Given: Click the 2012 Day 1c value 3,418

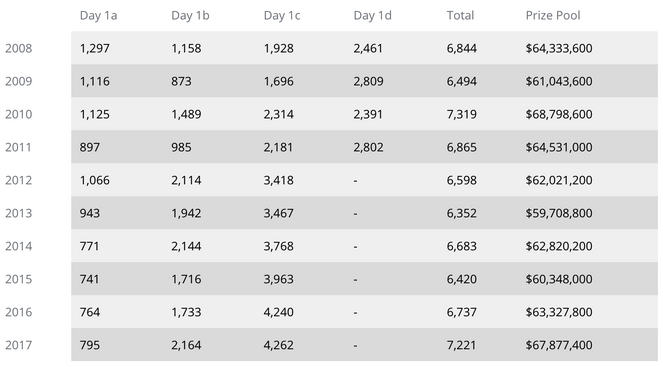Looking at the screenshot, I should [x=279, y=180].
